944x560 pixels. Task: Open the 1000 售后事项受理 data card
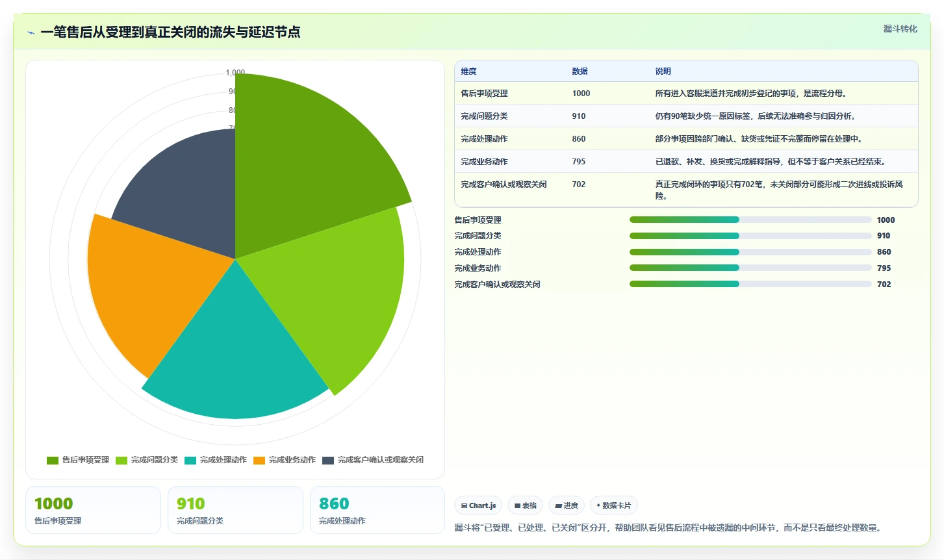coord(93,510)
